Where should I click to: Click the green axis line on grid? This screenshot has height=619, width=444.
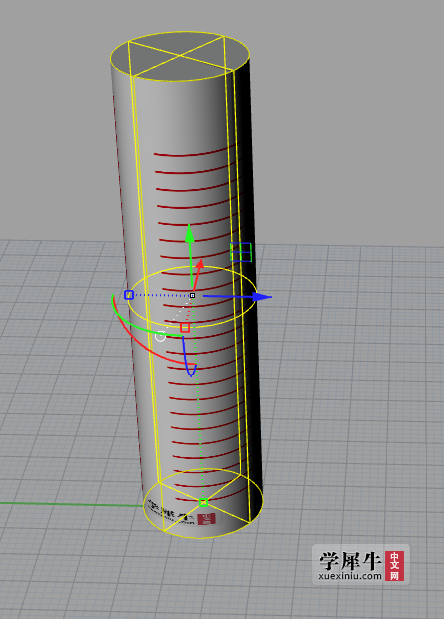click(71, 504)
